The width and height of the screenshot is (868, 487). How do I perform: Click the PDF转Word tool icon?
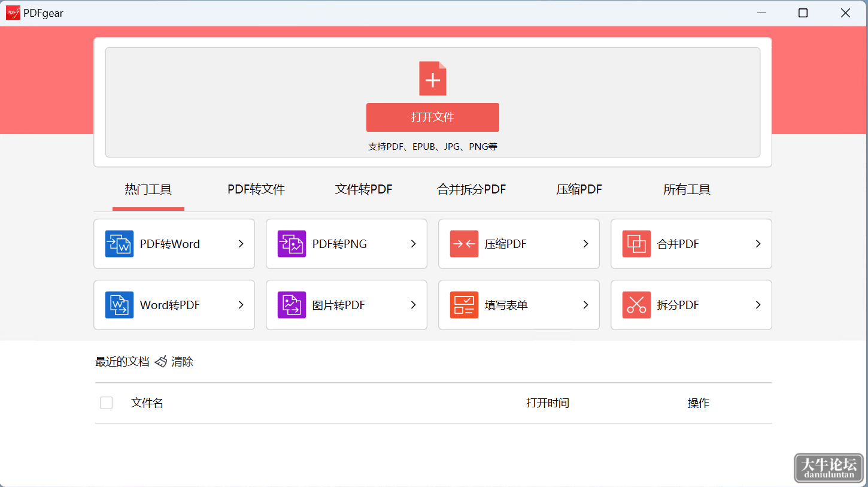tap(119, 244)
